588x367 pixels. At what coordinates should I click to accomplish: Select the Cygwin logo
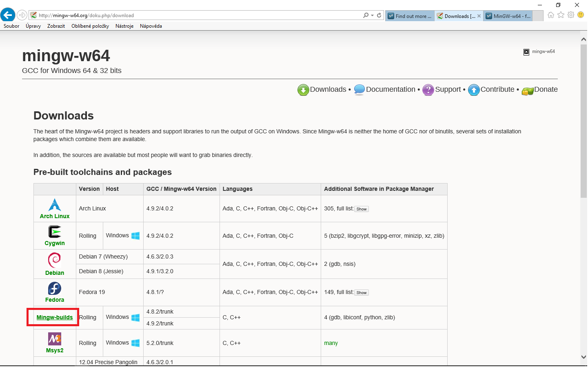[x=54, y=232]
